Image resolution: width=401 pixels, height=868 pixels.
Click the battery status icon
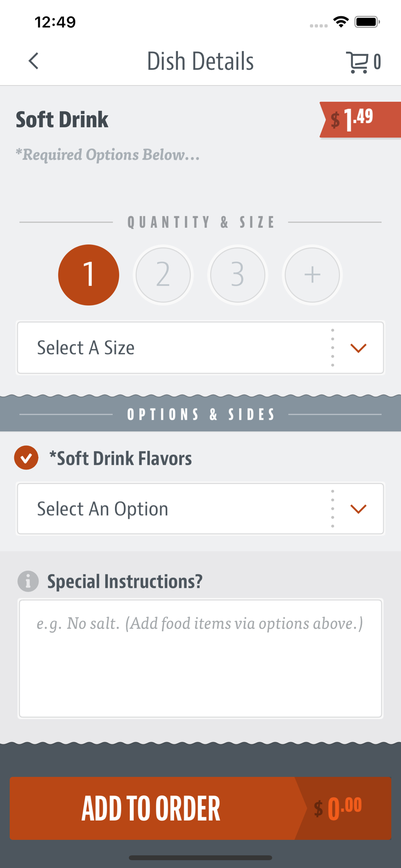pyautogui.click(x=367, y=22)
